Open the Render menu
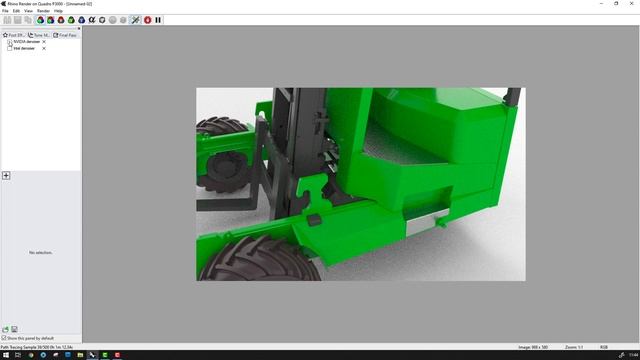640x360 pixels. click(x=43, y=11)
